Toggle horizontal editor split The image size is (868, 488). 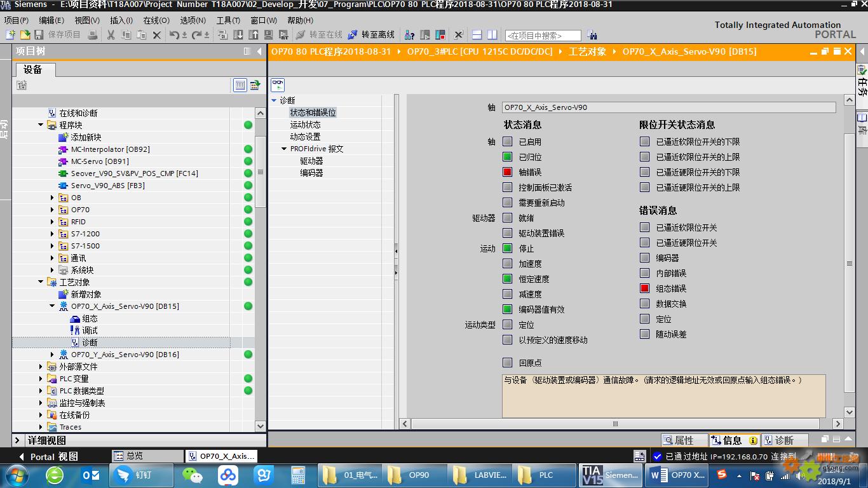(x=477, y=35)
